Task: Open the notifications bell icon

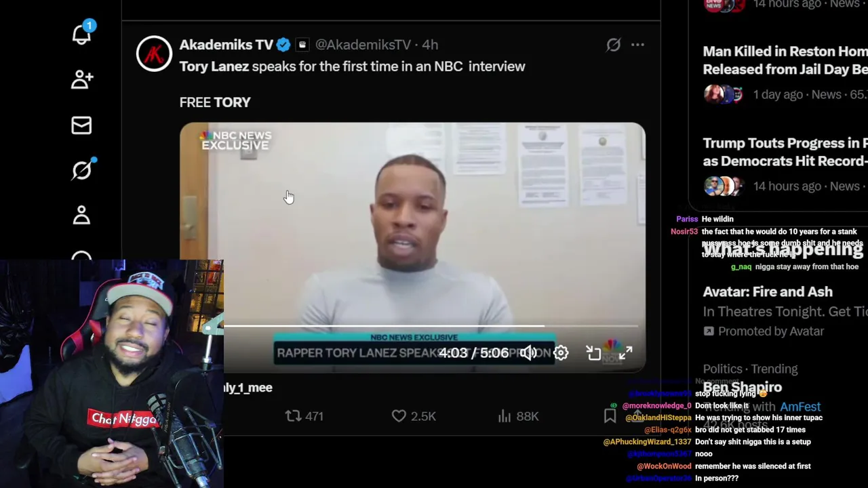Action: tap(81, 34)
